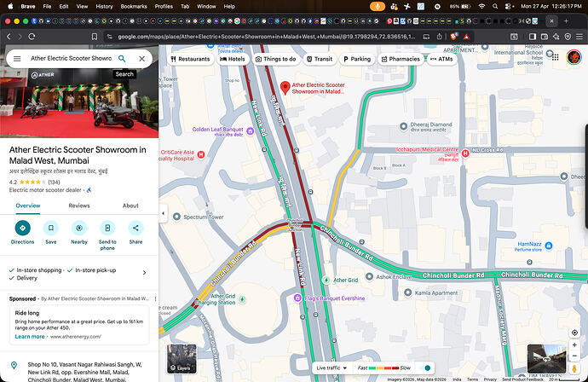Viewport: 588px width, 382px height.
Task: Filter map by Hotels
Action: click(233, 59)
